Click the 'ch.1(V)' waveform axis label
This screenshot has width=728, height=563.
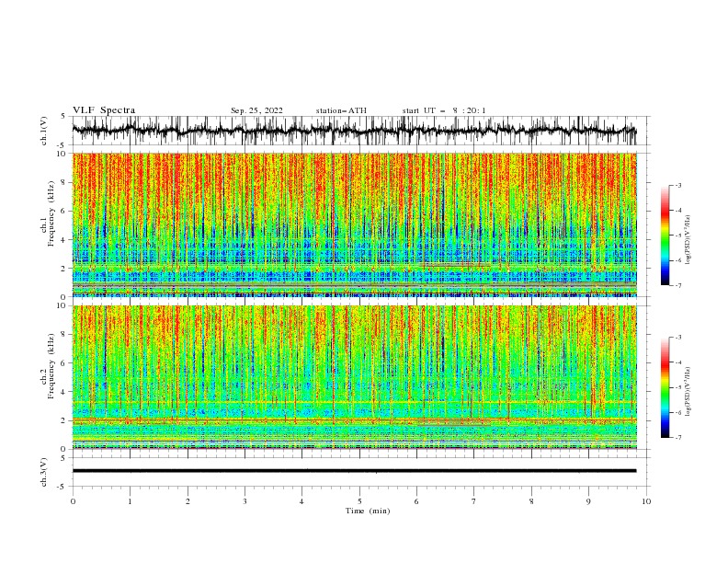[x=44, y=131]
